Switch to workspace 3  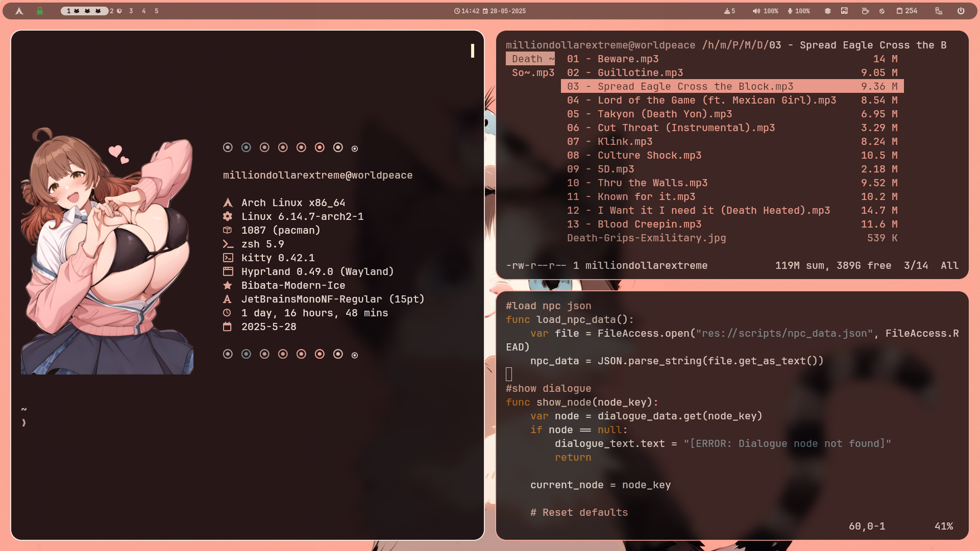pos(131,11)
